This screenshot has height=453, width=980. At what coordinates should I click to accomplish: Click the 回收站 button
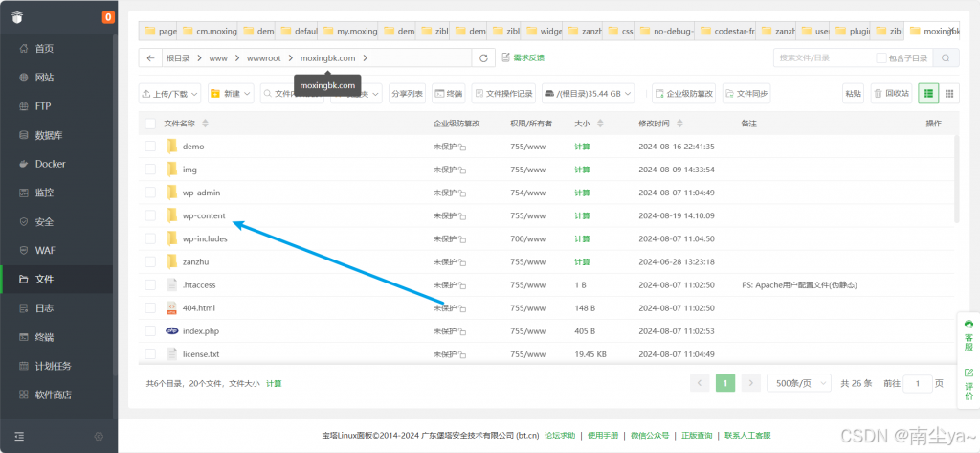point(890,94)
